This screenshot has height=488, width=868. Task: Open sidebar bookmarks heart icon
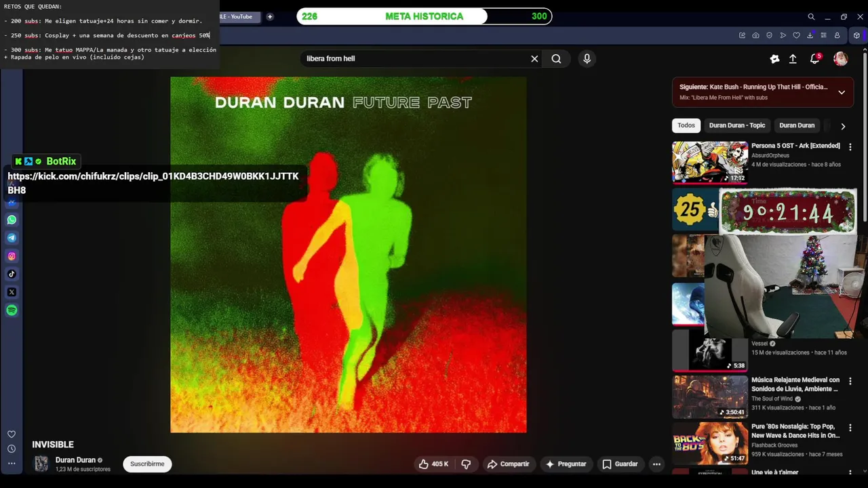pyautogui.click(x=12, y=434)
